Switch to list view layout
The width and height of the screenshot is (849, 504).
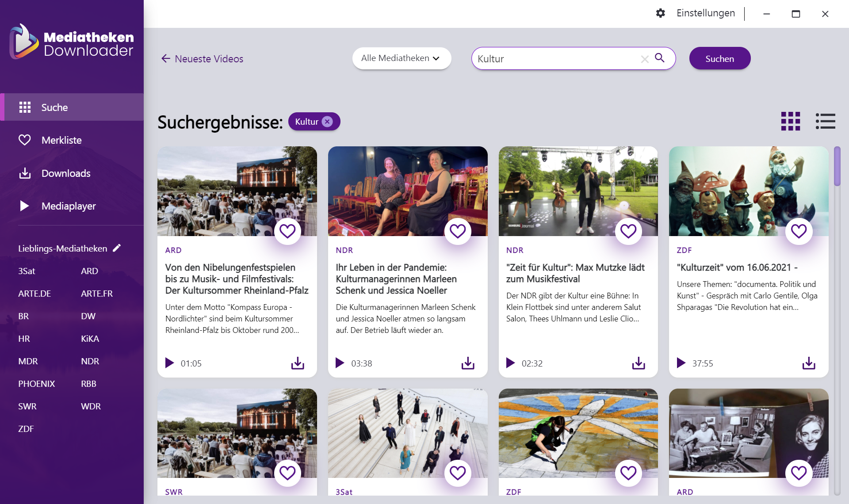click(825, 121)
